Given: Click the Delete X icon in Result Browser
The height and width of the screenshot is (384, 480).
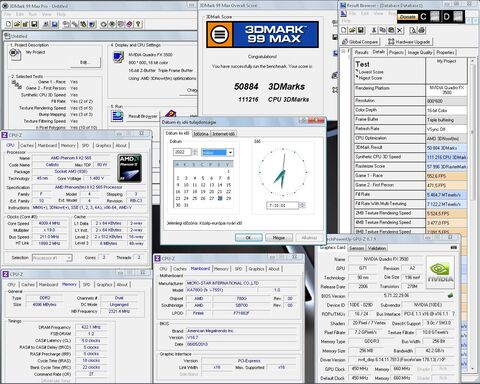Looking at the screenshot, I should click(399, 30).
